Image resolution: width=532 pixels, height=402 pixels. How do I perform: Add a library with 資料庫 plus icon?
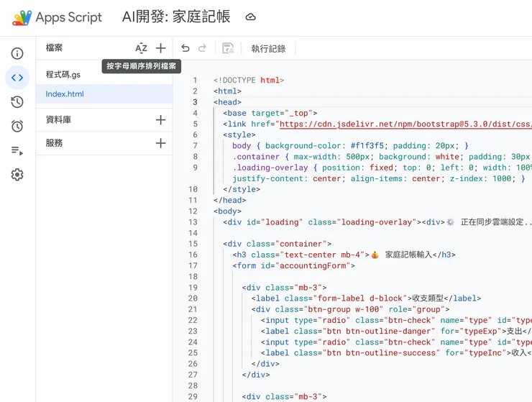coord(161,120)
